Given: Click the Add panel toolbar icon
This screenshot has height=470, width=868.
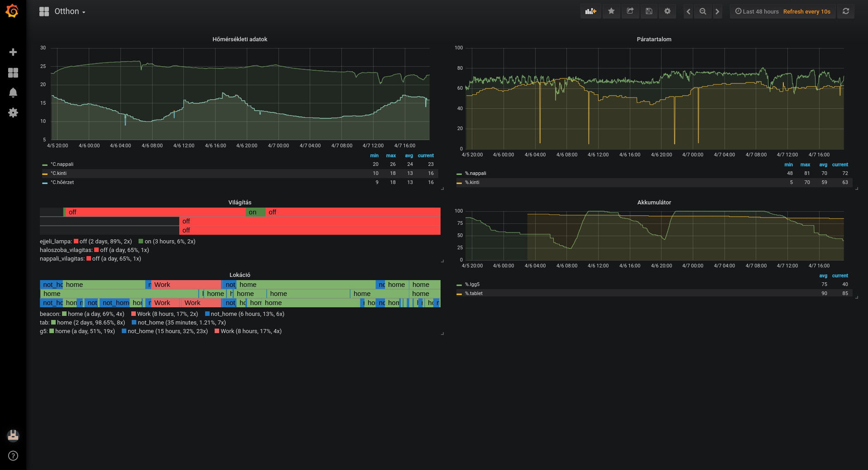Looking at the screenshot, I should click(x=590, y=11).
